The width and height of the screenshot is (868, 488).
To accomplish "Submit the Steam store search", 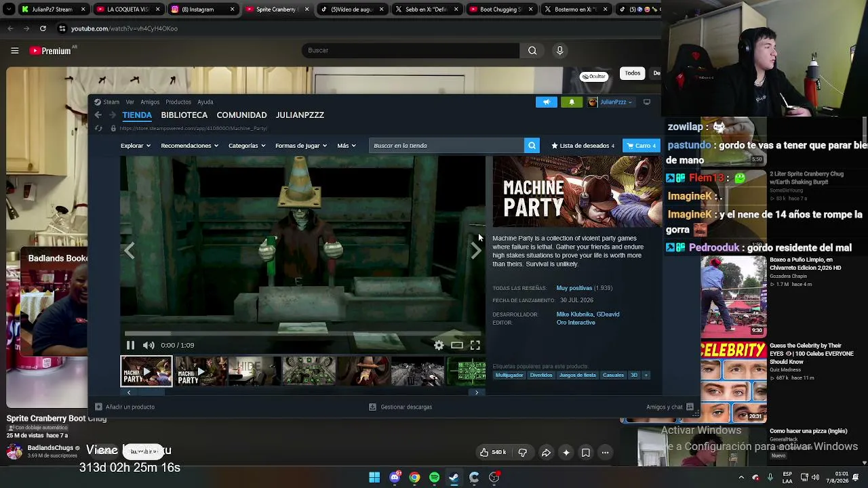I will click(532, 146).
